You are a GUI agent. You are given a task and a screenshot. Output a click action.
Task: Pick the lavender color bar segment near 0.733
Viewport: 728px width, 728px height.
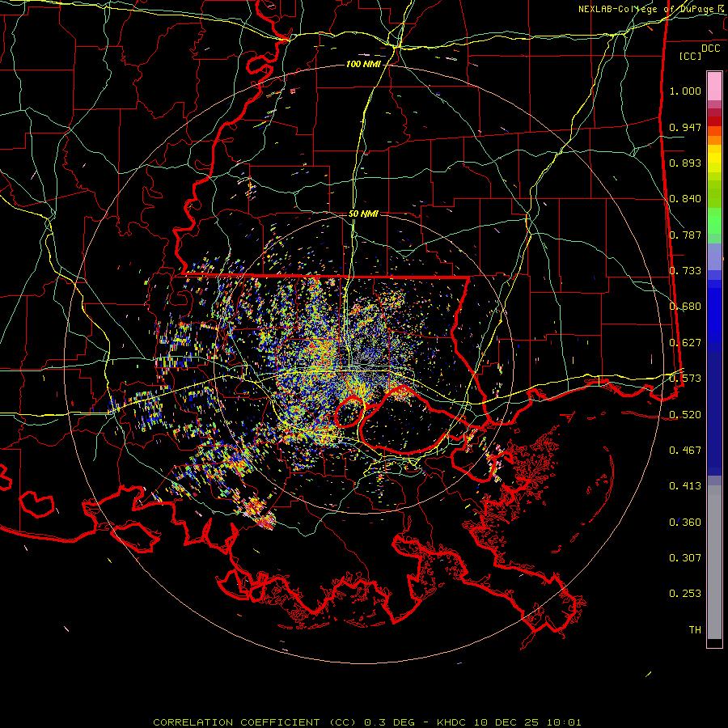coord(714,256)
